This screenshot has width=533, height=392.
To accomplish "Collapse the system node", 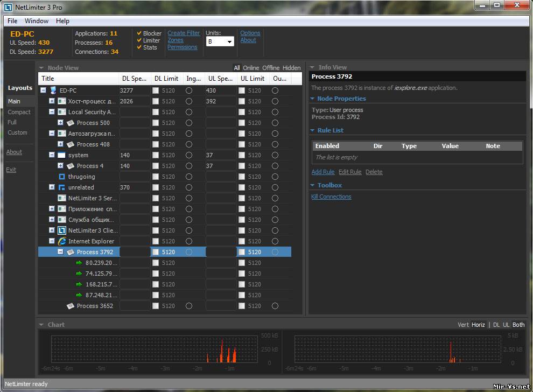I will click(x=52, y=155).
